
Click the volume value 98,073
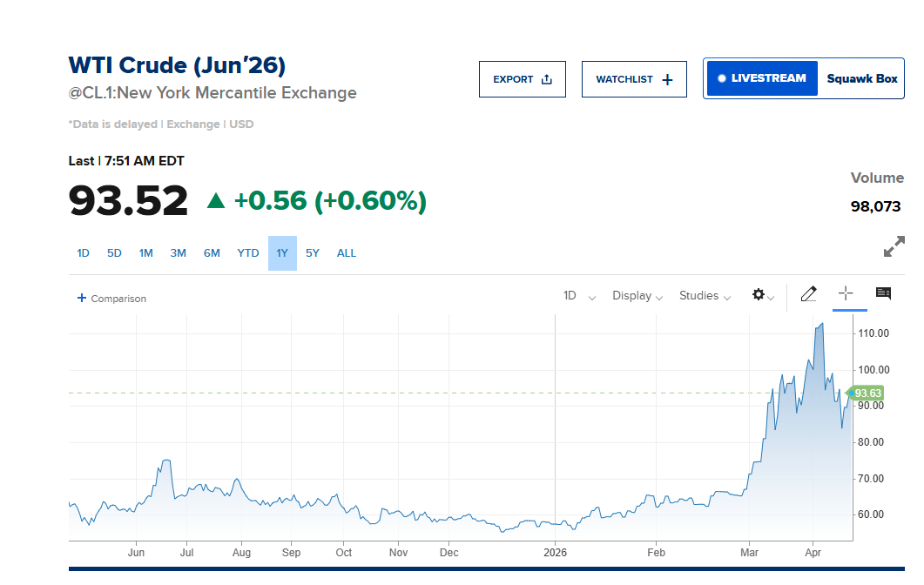coord(876,206)
